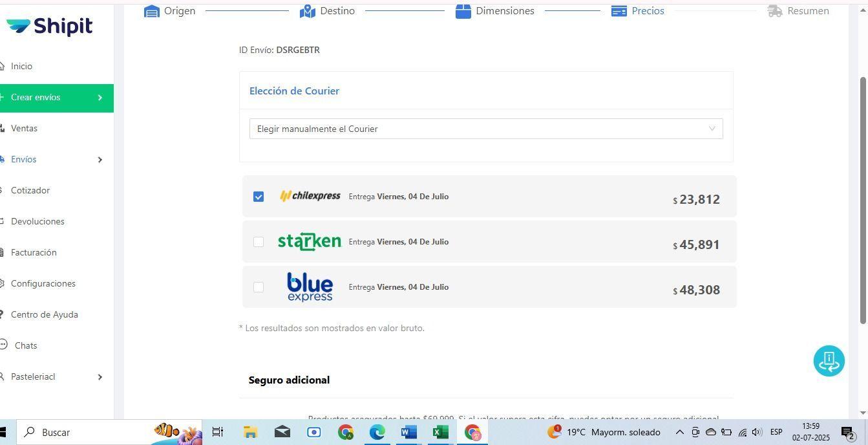Uncheck the Chilexpress courier checkbox
Viewport: 868px width, 445px height.
[x=259, y=197]
